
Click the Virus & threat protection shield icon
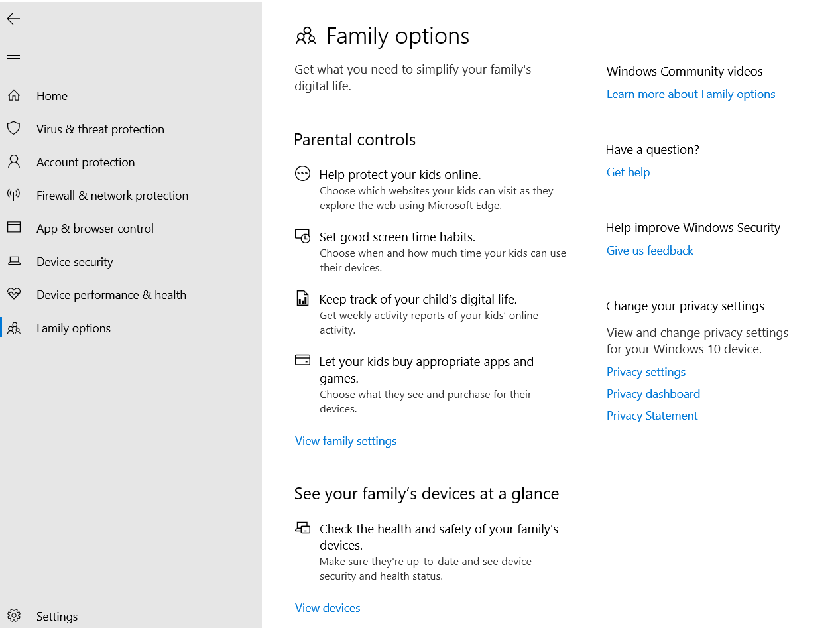[x=14, y=129]
